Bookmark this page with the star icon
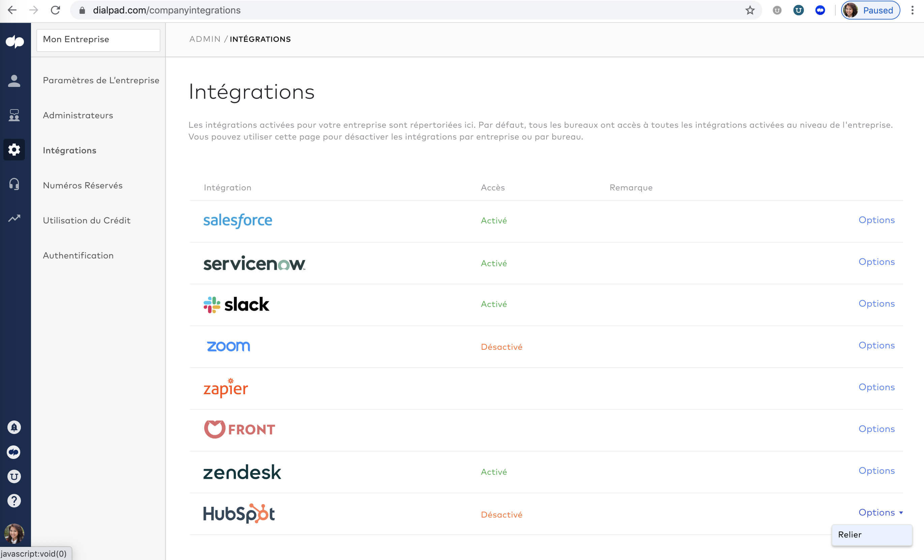 (x=750, y=10)
